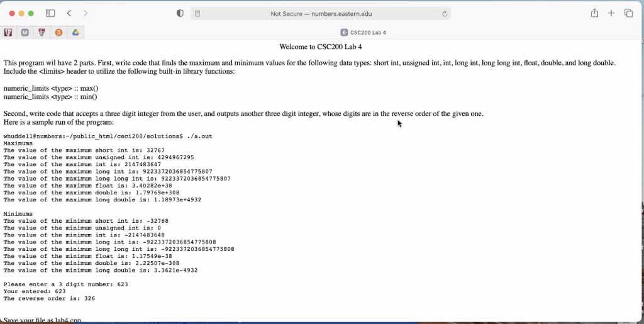Click the minimum unsigned int 0 line
The height and width of the screenshot is (324, 644).
82,228
